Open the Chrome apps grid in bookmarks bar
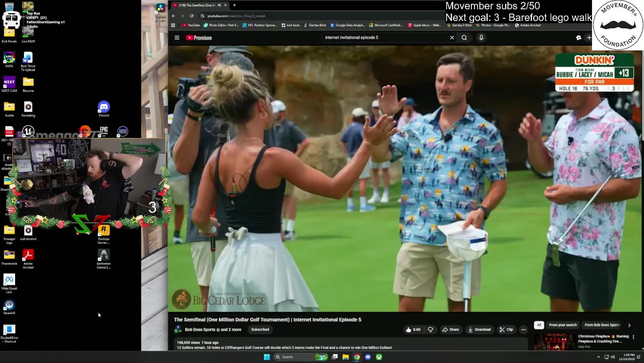Screen dimensions: 644x363 pos(174,25)
